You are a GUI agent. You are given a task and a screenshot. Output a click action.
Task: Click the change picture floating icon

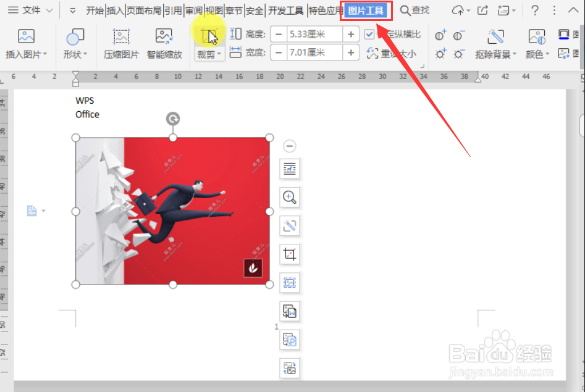coord(290,369)
